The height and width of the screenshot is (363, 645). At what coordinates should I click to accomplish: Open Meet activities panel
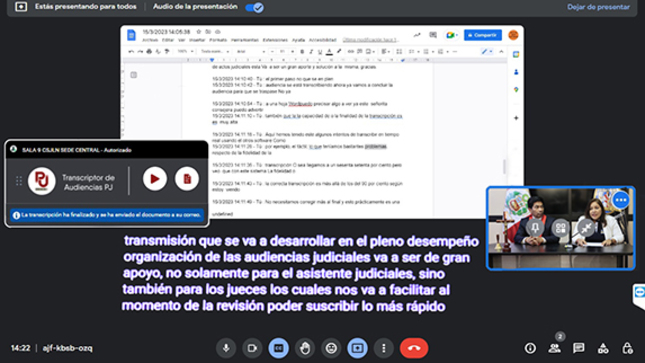(603, 348)
